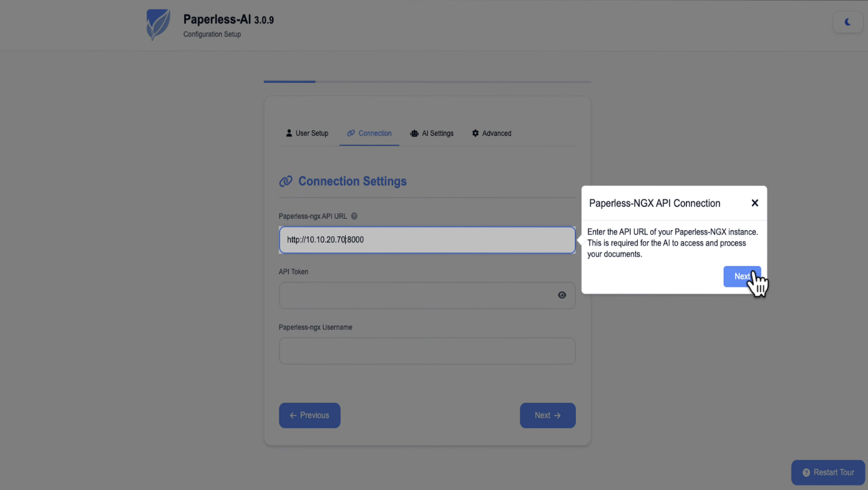Click the robot icon on AI Settings tab
The height and width of the screenshot is (490, 868).
[x=414, y=133]
